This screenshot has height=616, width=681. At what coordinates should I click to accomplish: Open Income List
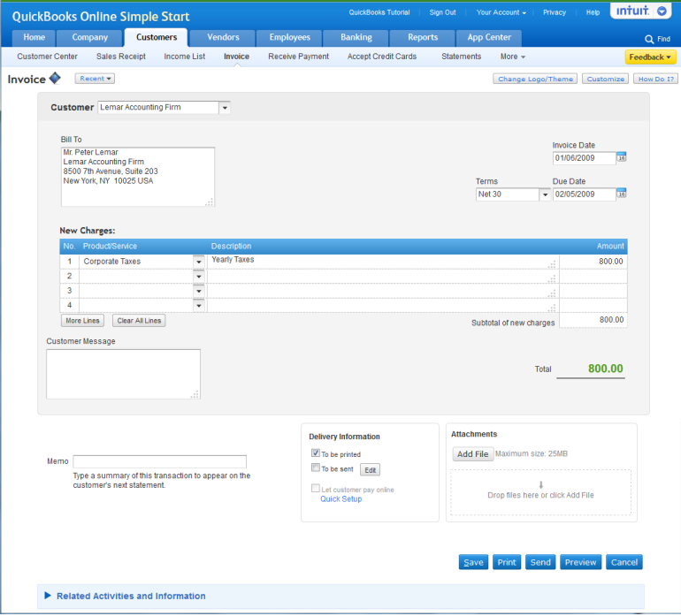(184, 57)
